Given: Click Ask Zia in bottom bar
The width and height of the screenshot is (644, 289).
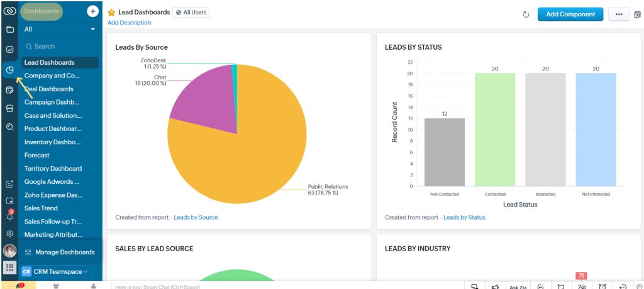Looking at the screenshot, I should (x=518, y=286).
